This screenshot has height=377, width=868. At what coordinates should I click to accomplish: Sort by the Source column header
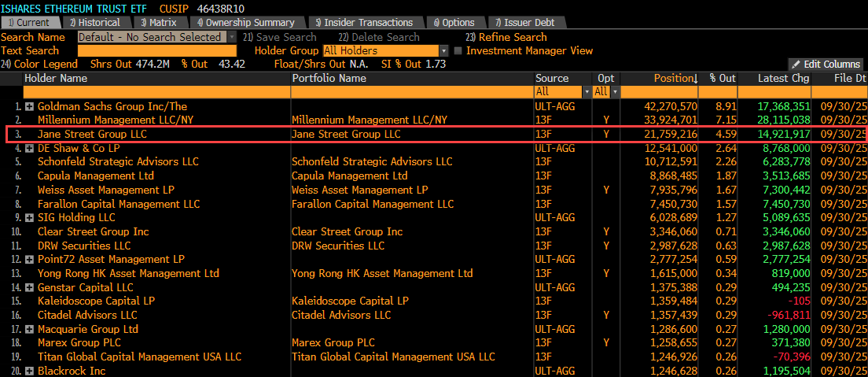(x=552, y=78)
